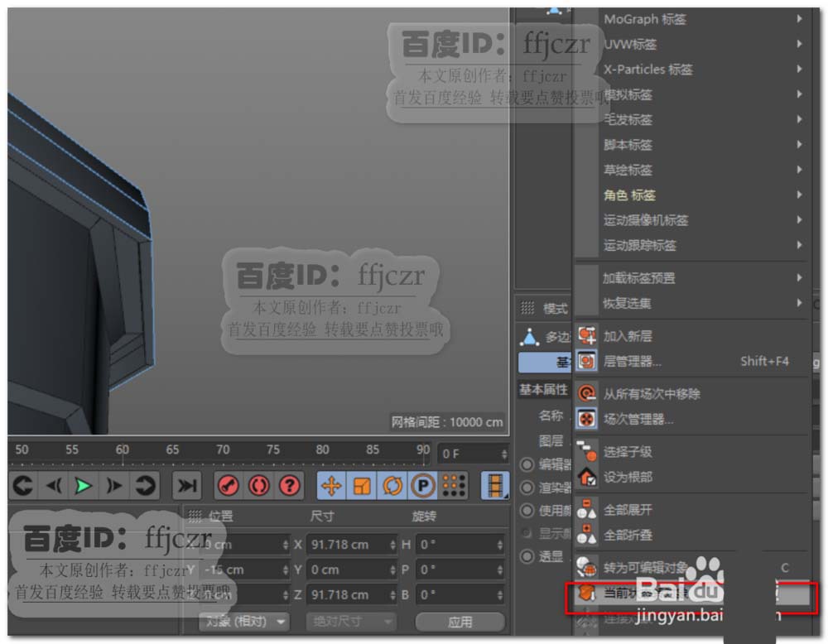
Task: Expand the MoGraph 标签 submenu arrow
Action: (800, 18)
